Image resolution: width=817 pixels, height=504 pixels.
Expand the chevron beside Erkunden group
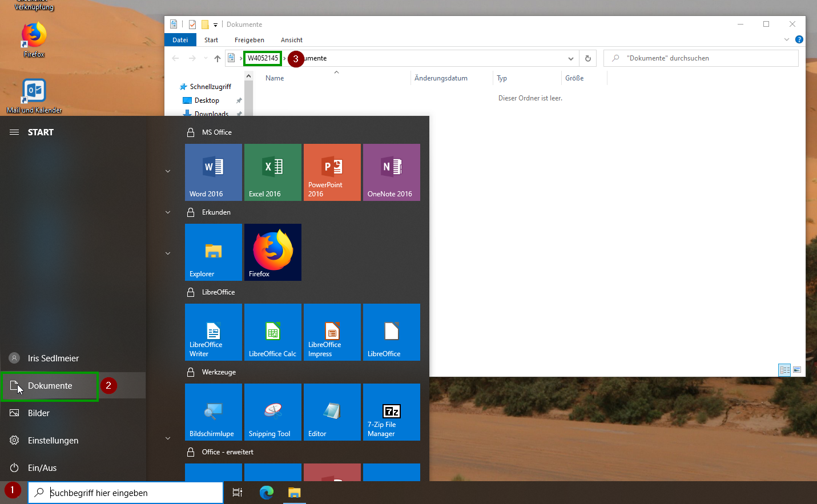168,212
